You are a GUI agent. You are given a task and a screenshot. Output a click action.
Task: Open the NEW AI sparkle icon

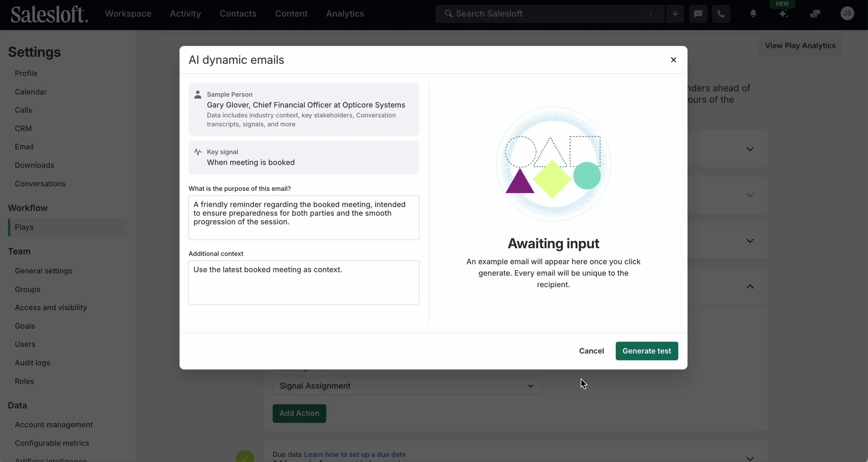(x=783, y=14)
